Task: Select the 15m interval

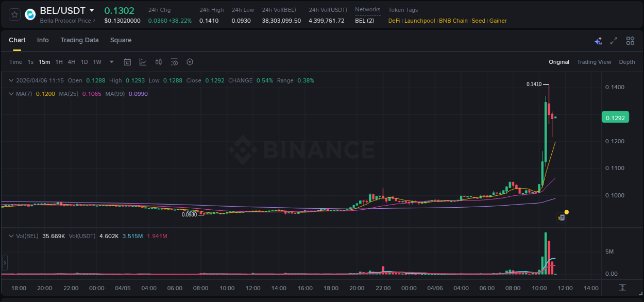Action: 44,62
